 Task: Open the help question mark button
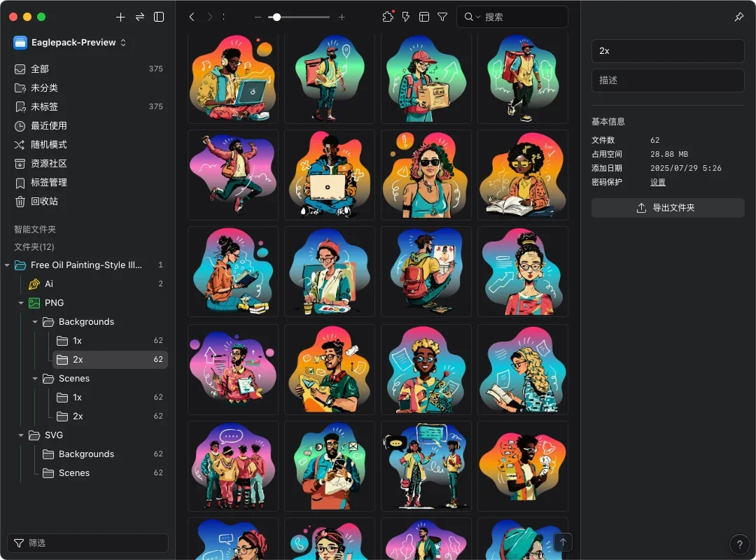pyautogui.click(x=739, y=544)
